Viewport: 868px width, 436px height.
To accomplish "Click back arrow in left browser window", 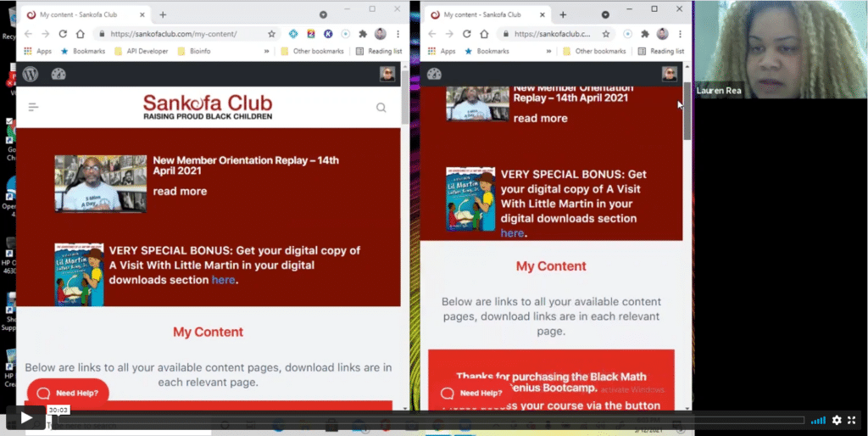I will click(x=28, y=34).
